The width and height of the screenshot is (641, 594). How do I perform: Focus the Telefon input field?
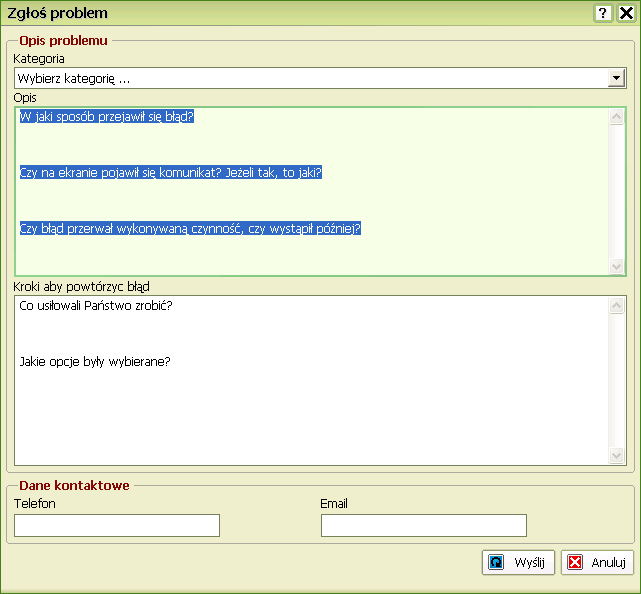(x=117, y=525)
